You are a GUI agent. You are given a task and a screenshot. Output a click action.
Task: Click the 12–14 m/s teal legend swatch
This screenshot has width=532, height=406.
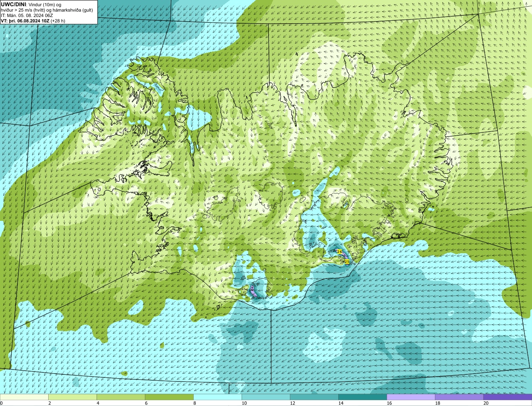(314, 397)
